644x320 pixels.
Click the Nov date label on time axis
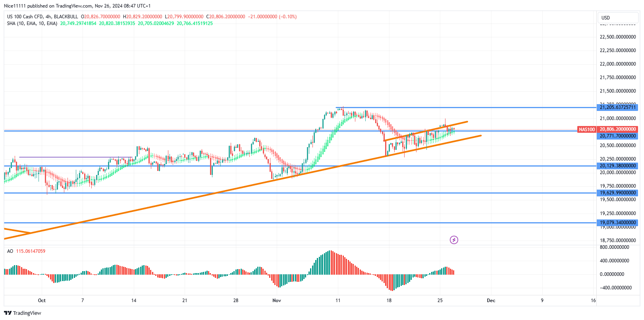click(277, 301)
